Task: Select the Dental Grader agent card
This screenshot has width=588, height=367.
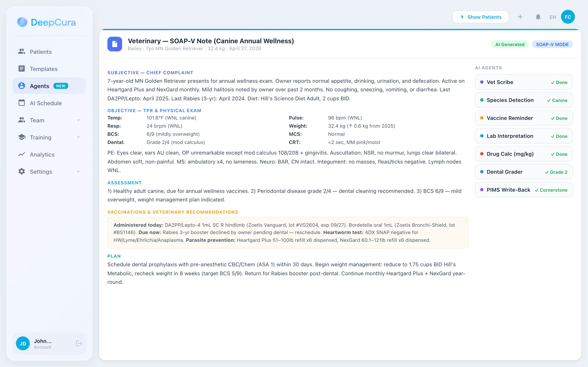Action: 524,172
